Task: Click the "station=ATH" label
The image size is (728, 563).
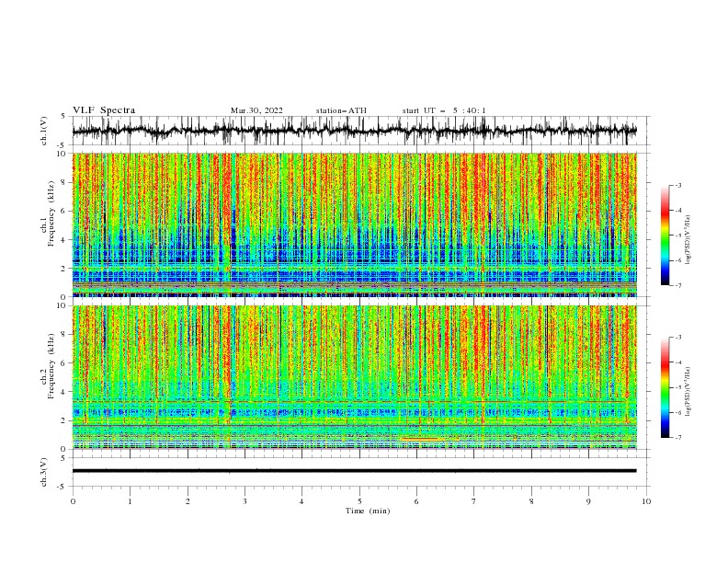Action: coord(341,110)
